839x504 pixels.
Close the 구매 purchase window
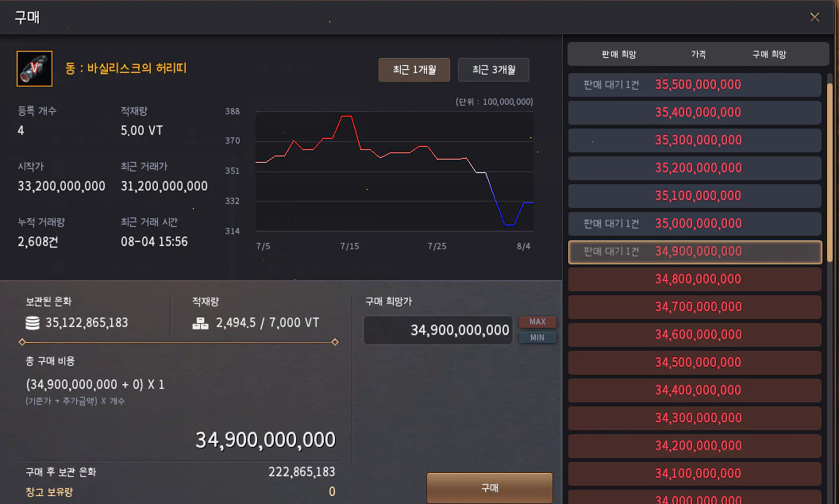coord(814,17)
